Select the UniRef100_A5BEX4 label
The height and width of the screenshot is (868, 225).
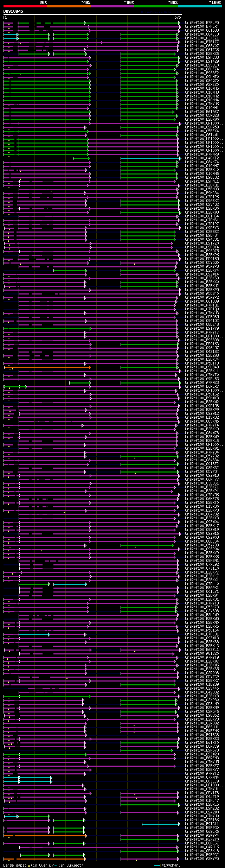coord(202,131)
